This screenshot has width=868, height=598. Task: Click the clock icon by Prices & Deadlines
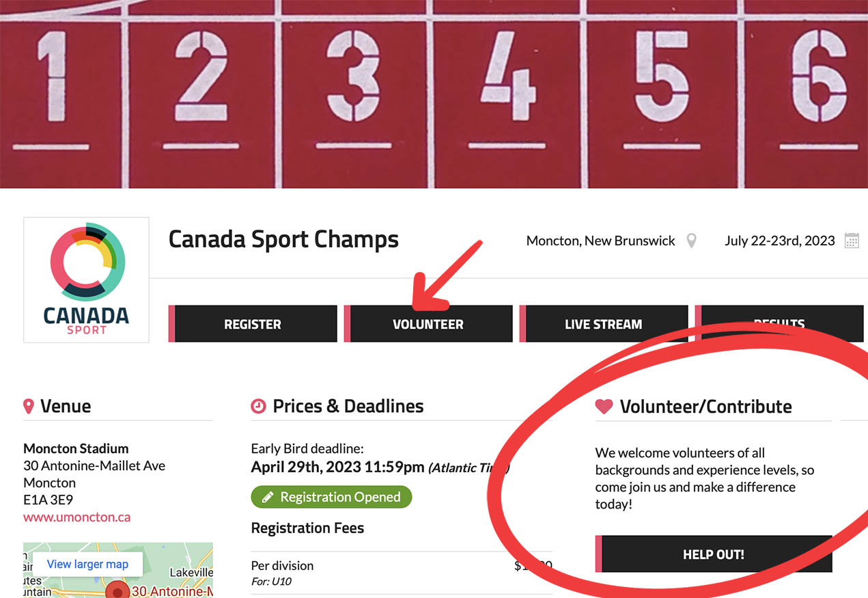258,406
